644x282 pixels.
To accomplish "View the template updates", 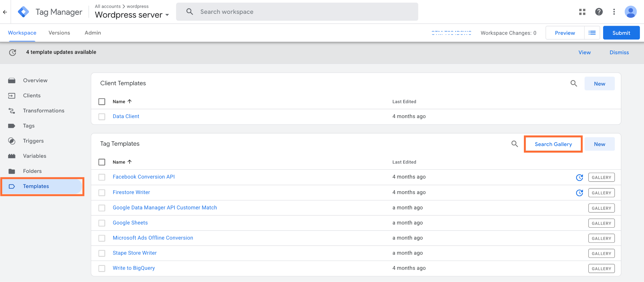I will pyautogui.click(x=585, y=52).
